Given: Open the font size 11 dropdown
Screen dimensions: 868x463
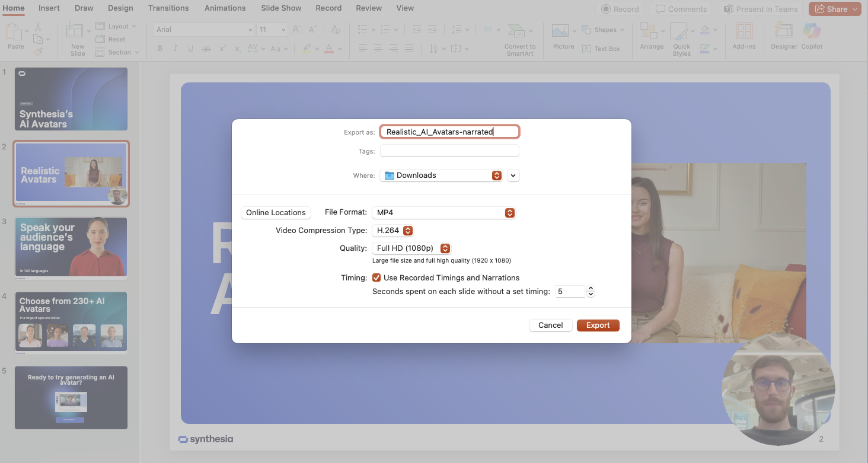Looking at the screenshot, I should [x=273, y=30].
